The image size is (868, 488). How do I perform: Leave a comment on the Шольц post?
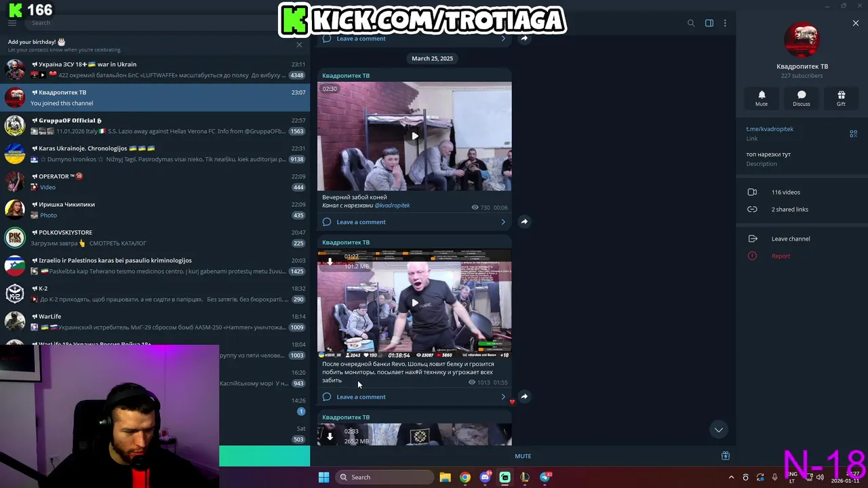(361, 396)
